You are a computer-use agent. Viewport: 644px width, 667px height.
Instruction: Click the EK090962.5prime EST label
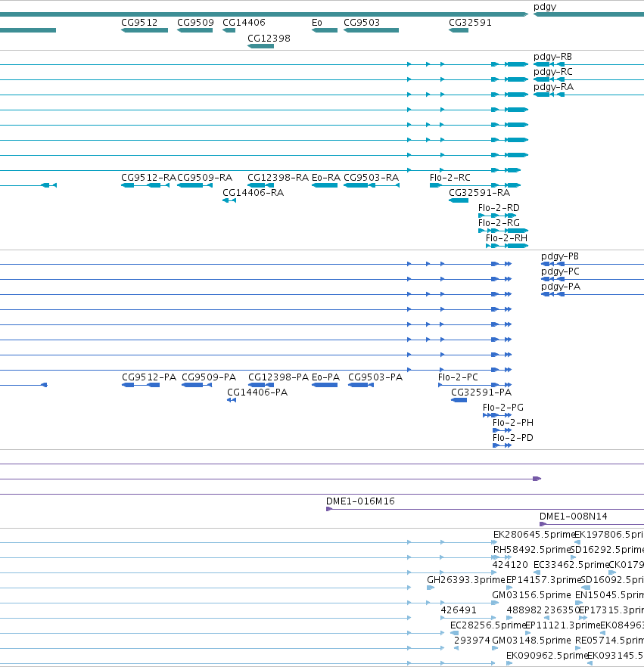click(547, 656)
